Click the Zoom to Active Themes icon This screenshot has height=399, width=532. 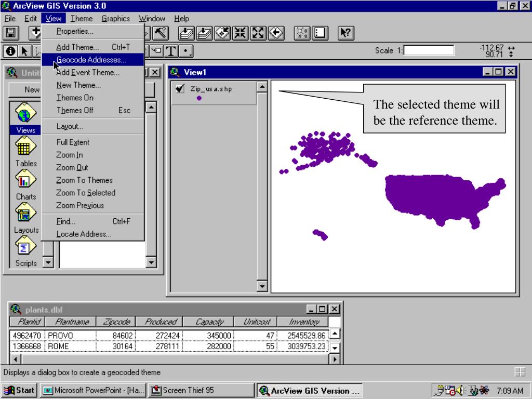point(204,33)
